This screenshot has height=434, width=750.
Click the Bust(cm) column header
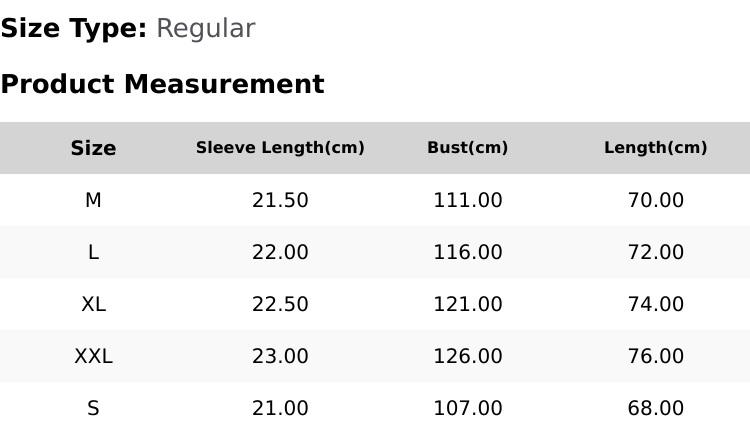[x=467, y=147]
